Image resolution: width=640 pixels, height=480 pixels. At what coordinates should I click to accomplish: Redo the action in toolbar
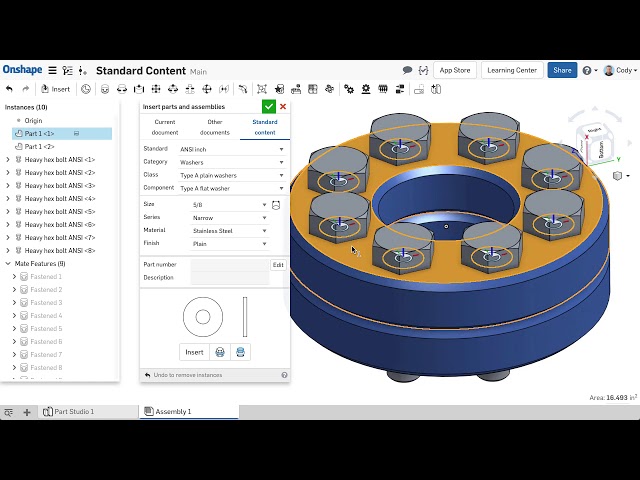coord(26,89)
